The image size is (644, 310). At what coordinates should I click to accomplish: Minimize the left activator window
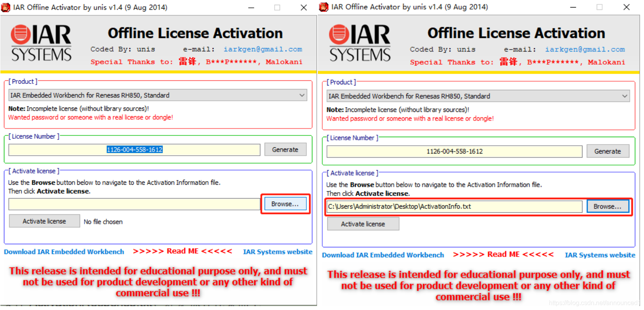coord(251,7)
